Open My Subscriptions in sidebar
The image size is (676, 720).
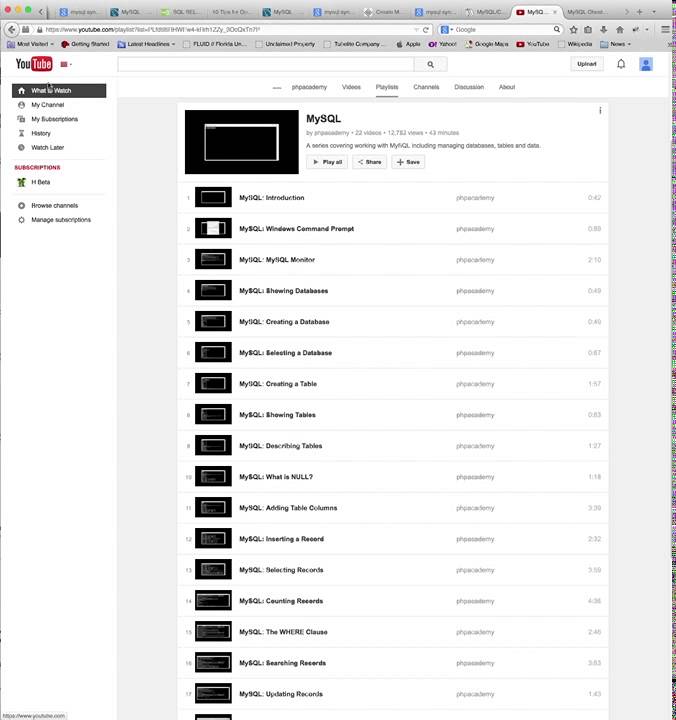(x=54, y=119)
